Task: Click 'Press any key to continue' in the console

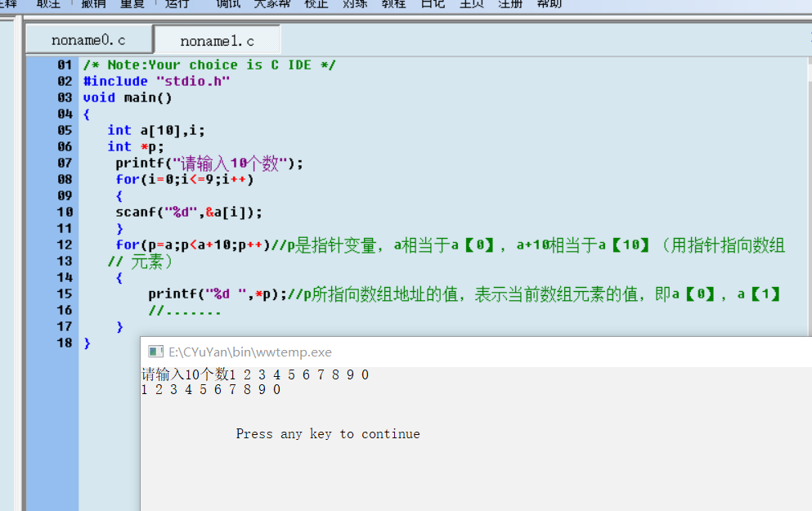Action: [328, 434]
